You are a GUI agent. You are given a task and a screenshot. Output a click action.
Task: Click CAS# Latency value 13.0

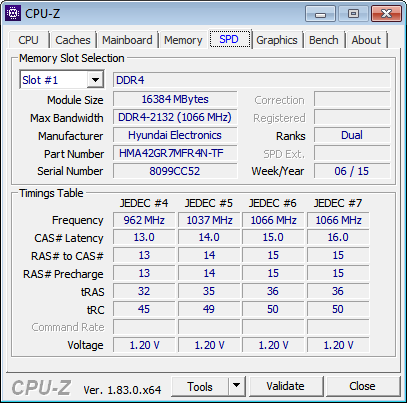(144, 237)
